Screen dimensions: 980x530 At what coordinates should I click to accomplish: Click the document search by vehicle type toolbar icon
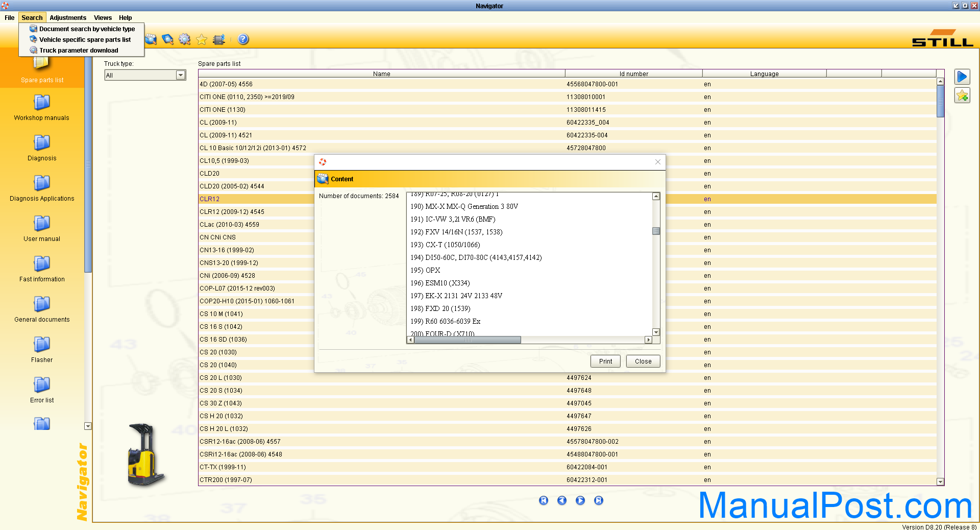[x=151, y=39]
